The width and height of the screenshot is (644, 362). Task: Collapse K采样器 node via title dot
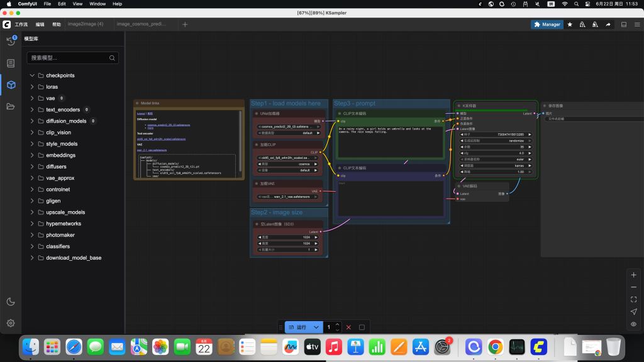[x=458, y=106]
